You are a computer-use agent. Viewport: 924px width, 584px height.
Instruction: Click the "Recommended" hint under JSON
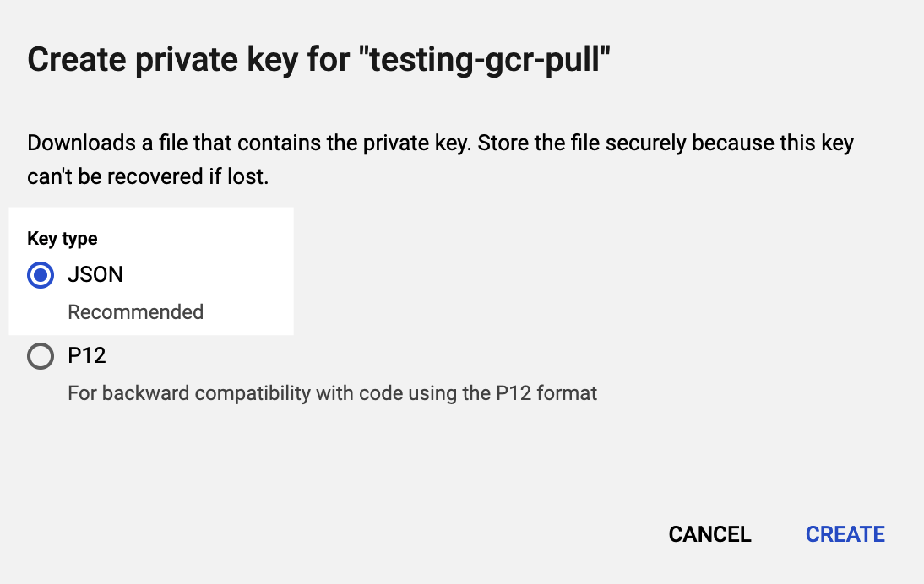135,312
